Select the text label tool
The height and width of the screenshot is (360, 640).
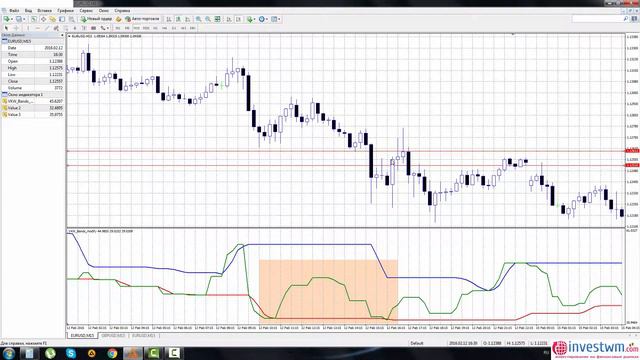click(x=84, y=28)
